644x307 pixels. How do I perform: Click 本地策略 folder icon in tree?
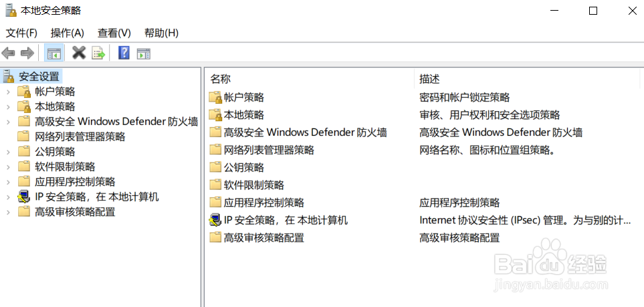pyautogui.click(x=24, y=106)
